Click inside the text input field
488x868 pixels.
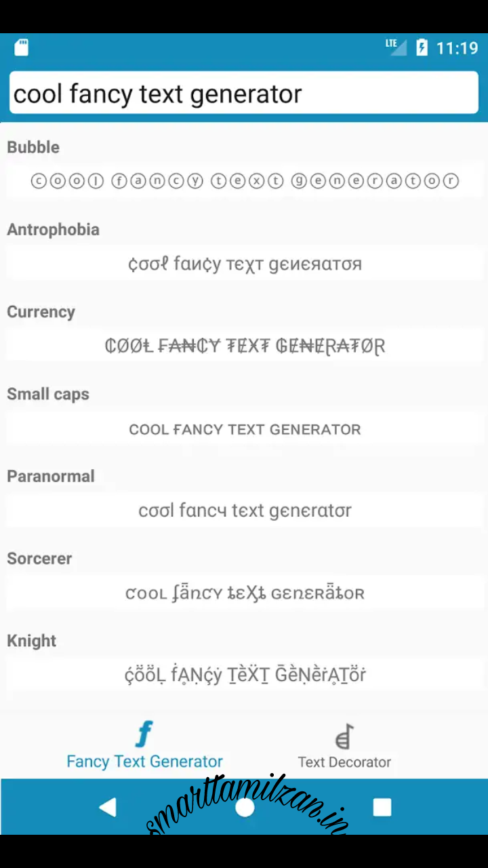tap(244, 93)
